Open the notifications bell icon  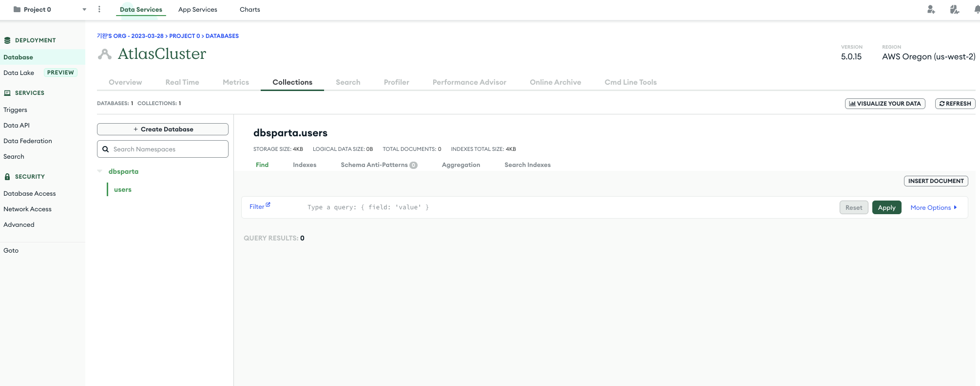(977, 9)
